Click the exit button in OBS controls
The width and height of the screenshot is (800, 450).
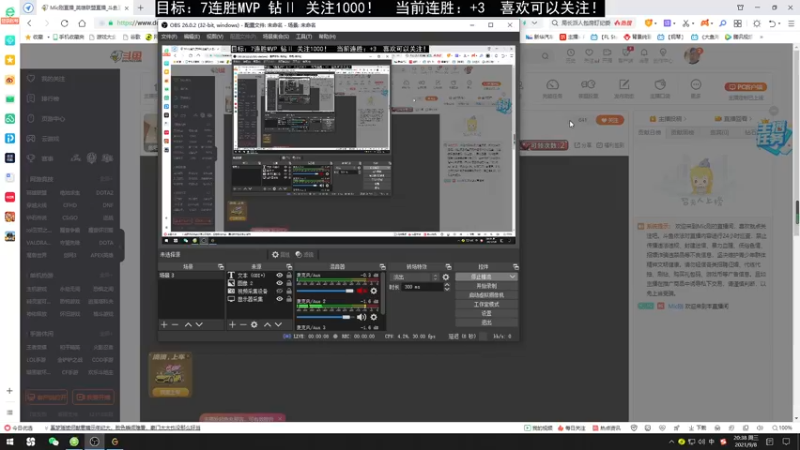[486, 322]
